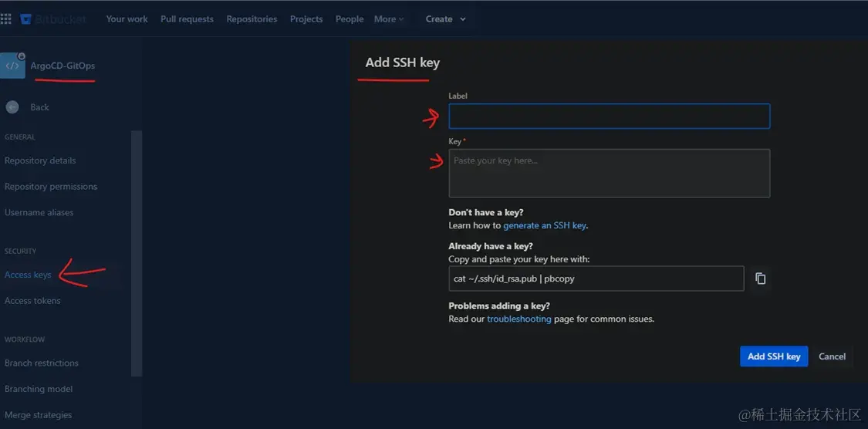The height and width of the screenshot is (429, 868).
Task: Open Username aliases settings
Action: 39,212
